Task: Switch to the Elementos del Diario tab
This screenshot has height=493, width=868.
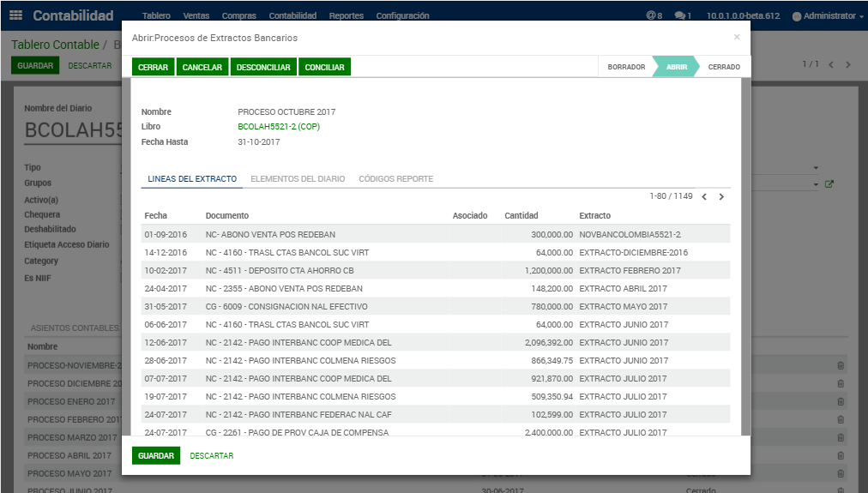Action: (298, 179)
